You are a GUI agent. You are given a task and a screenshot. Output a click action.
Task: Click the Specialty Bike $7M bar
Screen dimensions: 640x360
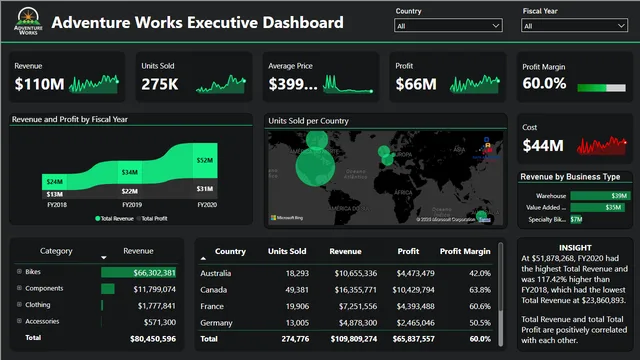(x=576, y=219)
